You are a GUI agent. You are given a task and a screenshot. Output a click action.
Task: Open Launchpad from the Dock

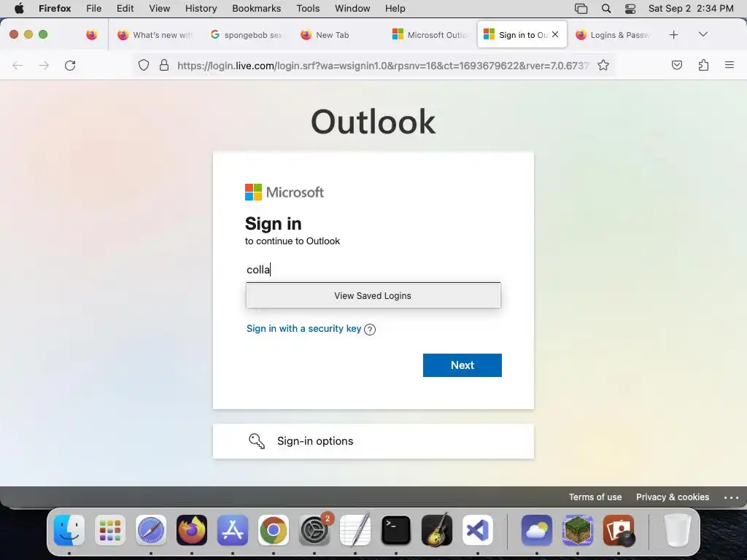click(x=110, y=530)
